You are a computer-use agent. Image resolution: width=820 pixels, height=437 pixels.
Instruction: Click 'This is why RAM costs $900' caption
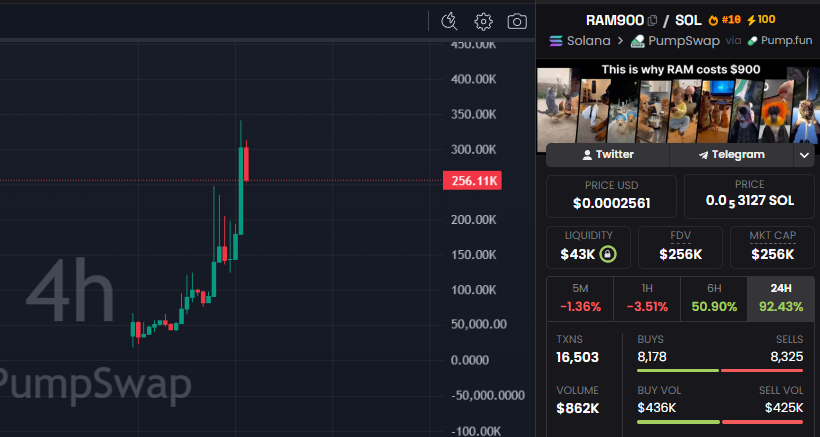[681, 70]
